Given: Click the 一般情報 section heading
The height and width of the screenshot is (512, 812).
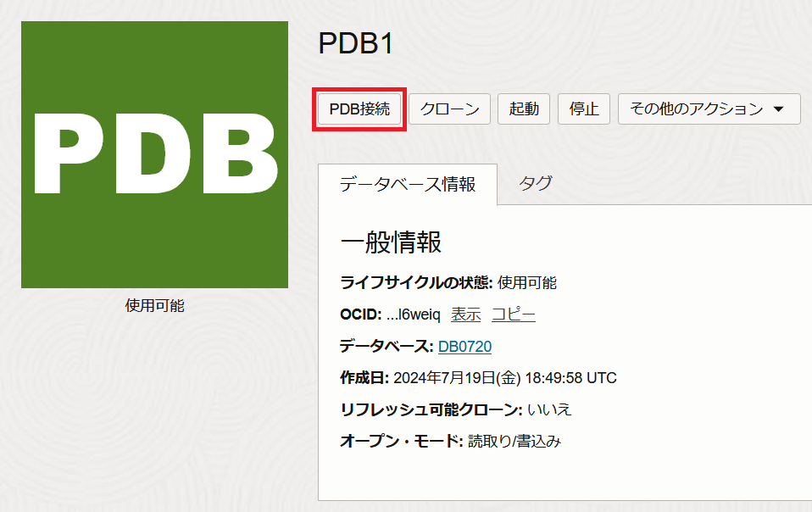Looking at the screenshot, I should tap(391, 242).
